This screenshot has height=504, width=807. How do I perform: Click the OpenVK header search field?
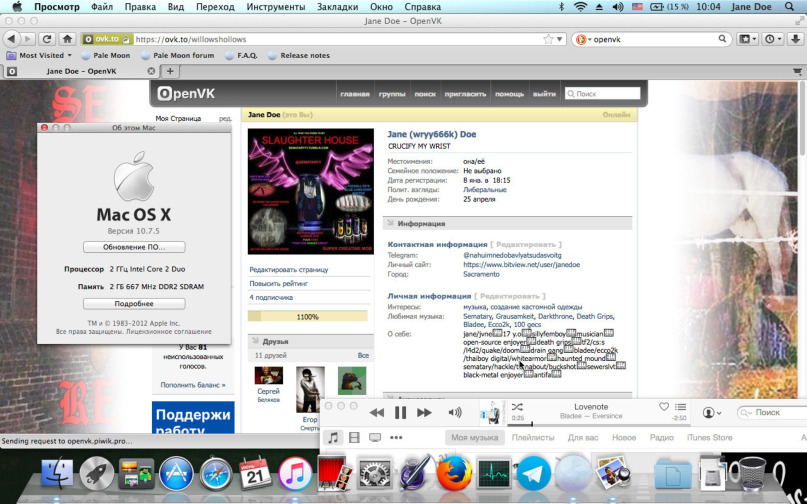[x=602, y=94]
